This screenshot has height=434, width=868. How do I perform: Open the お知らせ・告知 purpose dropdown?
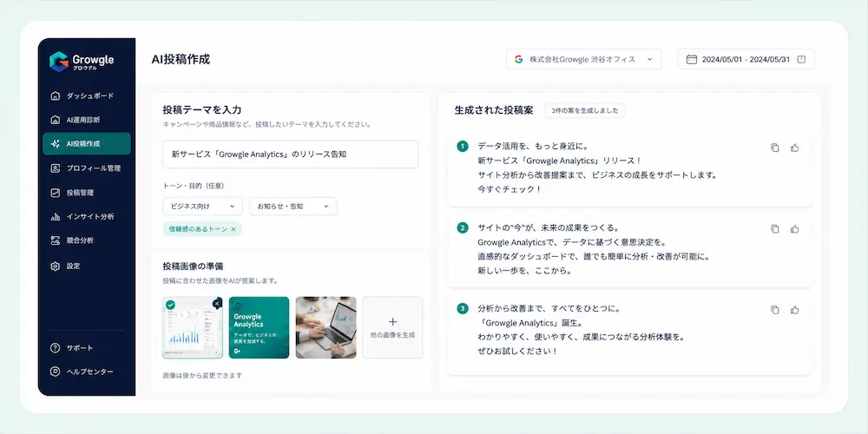tap(293, 207)
